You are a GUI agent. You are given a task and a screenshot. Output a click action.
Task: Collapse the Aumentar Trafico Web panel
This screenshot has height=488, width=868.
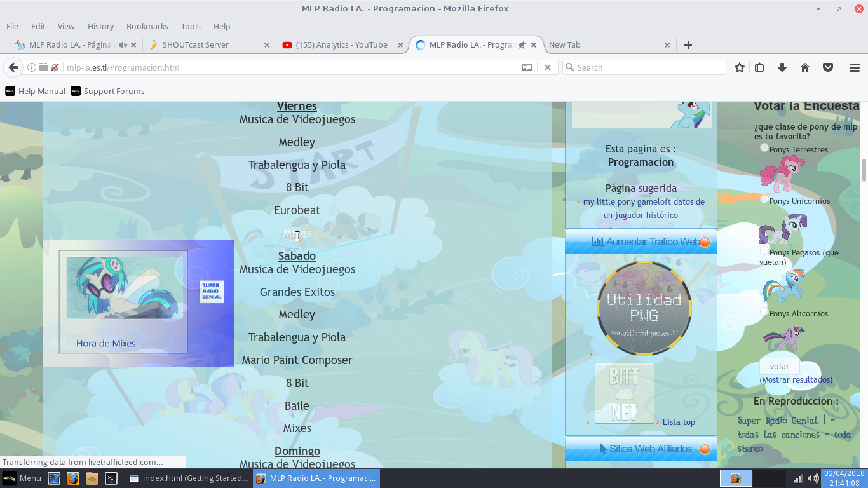click(705, 241)
